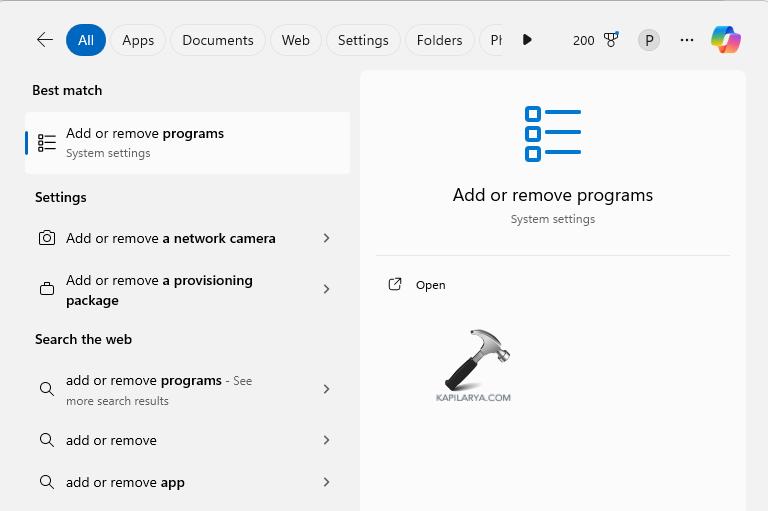Expand the 'add or remove app' chevron
This screenshot has width=768, height=511.
pos(326,482)
